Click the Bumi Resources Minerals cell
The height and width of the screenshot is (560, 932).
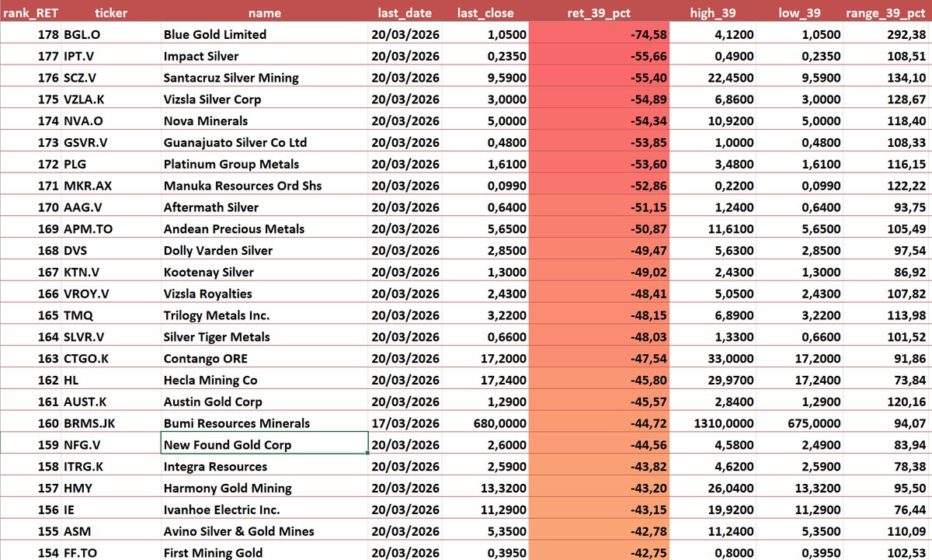[x=264, y=423]
